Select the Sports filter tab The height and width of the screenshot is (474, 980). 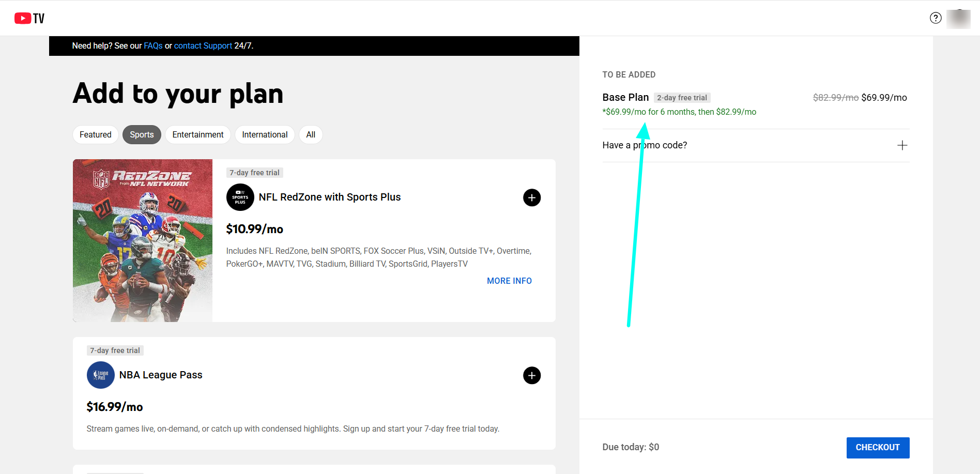coord(142,135)
